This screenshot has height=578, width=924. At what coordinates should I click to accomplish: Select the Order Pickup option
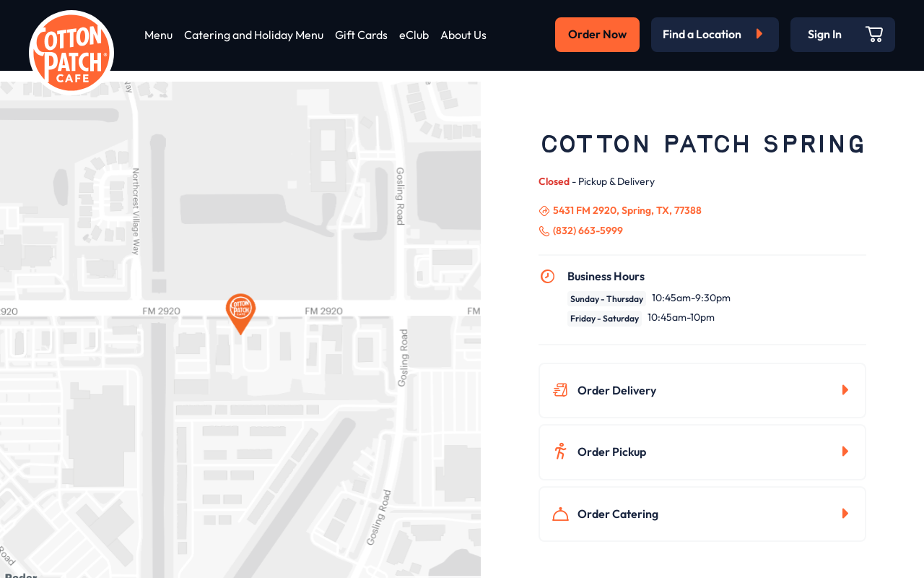pos(702,452)
